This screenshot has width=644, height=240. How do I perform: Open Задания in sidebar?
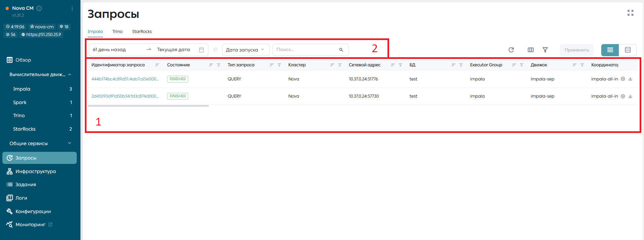(40, 184)
